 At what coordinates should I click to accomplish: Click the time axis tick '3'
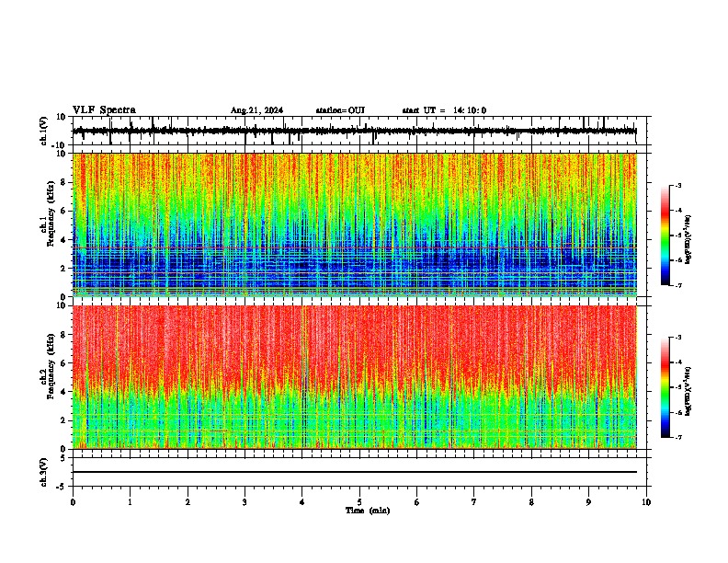(245, 502)
